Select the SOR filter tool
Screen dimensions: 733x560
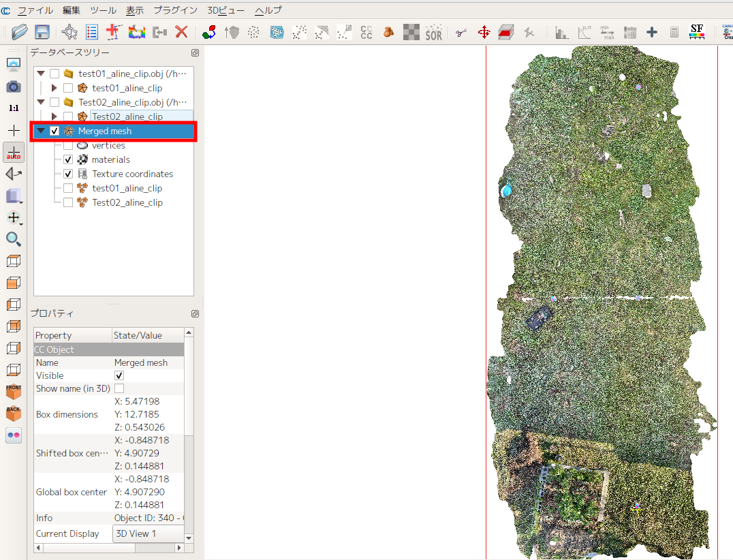point(434,32)
